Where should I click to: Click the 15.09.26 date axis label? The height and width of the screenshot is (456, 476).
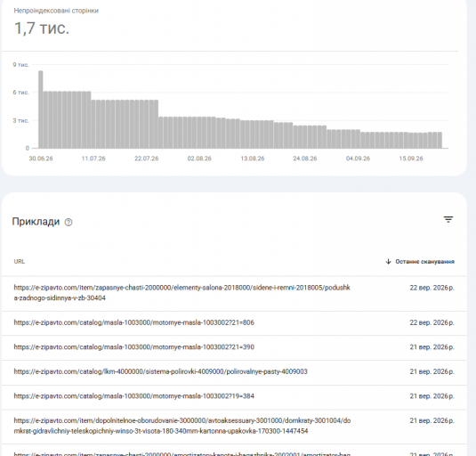411,159
